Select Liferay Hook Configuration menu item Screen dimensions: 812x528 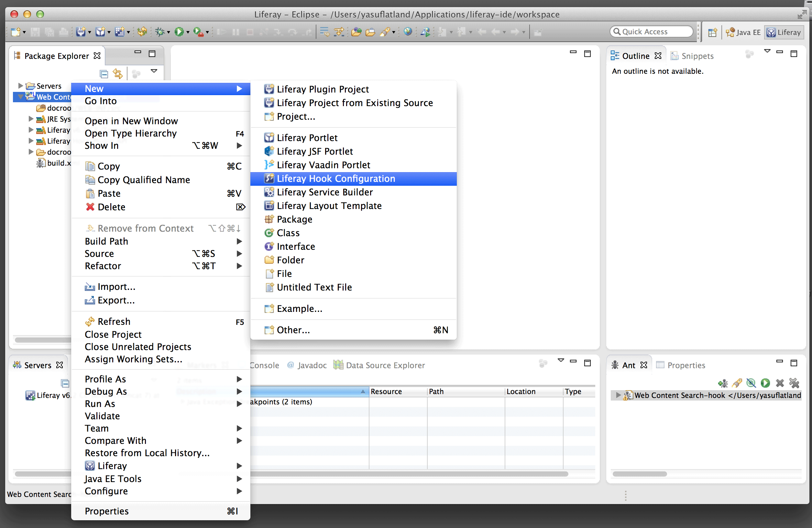[336, 179]
